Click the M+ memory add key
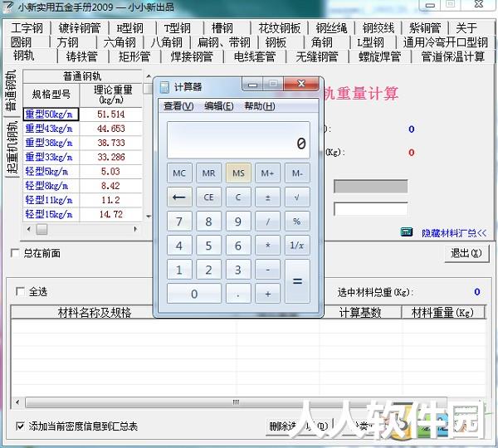Viewport: 498px width, 448px height. point(268,173)
